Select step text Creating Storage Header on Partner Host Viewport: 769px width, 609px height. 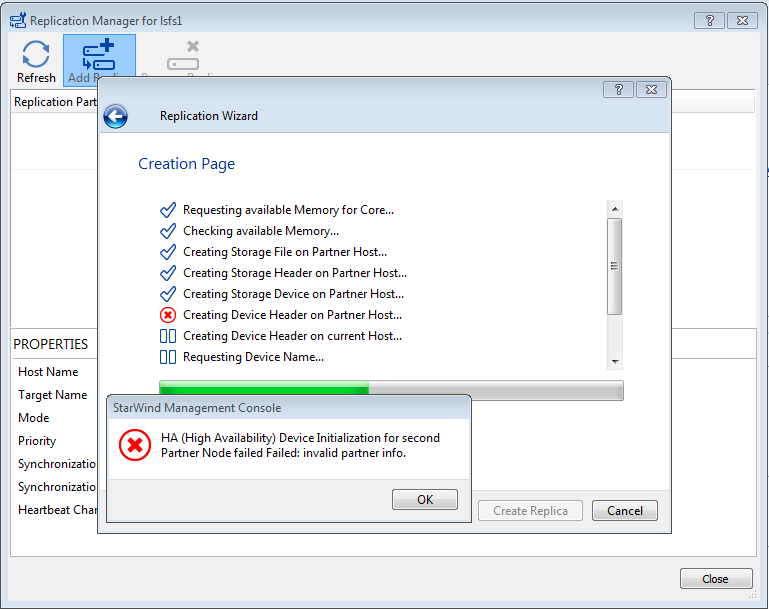(295, 273)
